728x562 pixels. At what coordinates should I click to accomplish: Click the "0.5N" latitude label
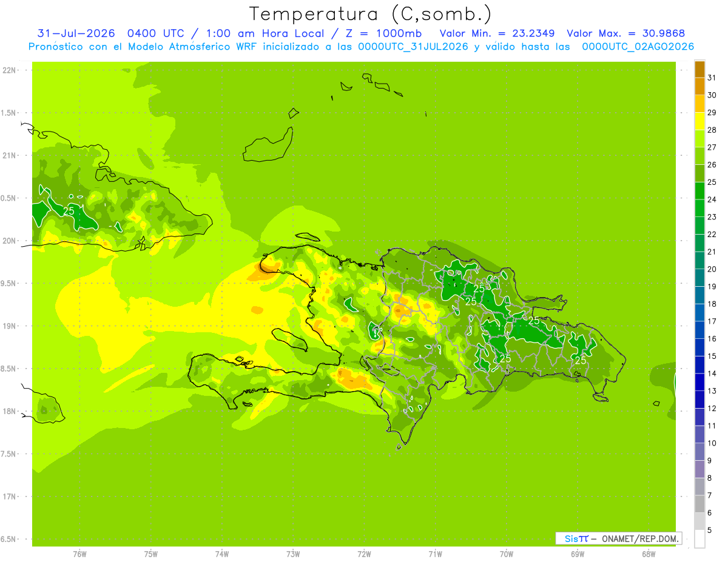coord(9,198)
